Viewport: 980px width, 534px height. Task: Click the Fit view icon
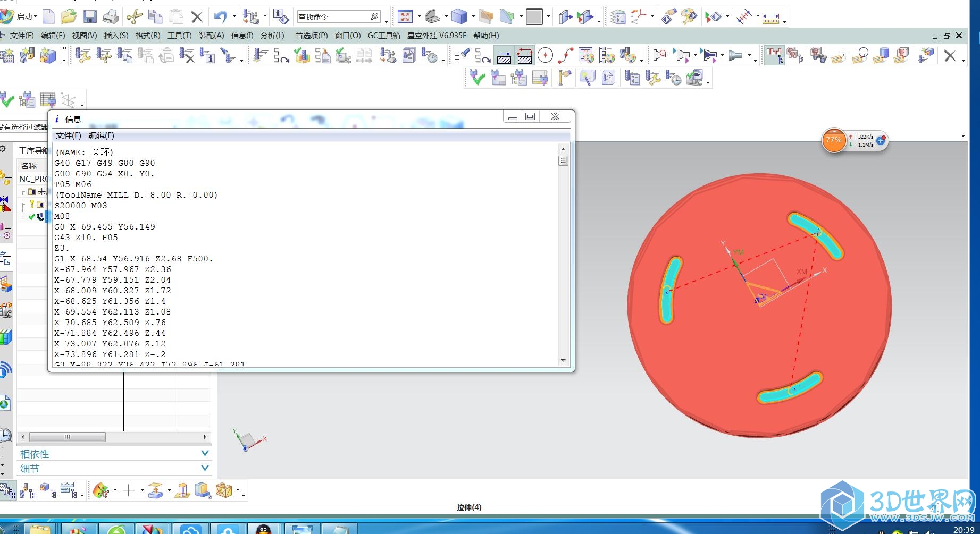pos(405,16)
